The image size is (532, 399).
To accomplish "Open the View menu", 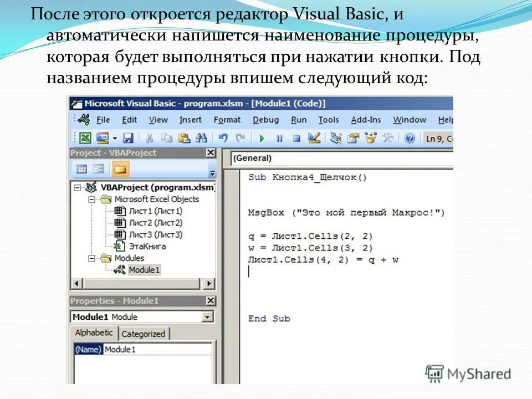I will point(158,120).
